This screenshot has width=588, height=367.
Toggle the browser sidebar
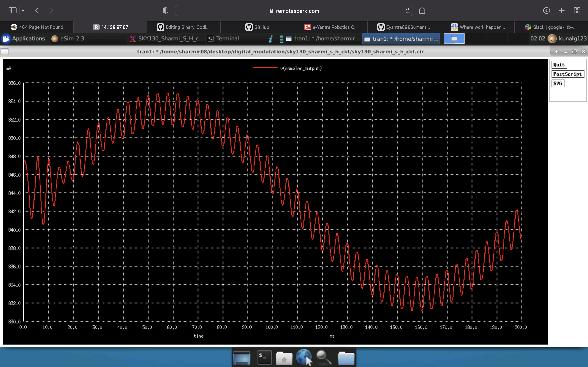12,10
